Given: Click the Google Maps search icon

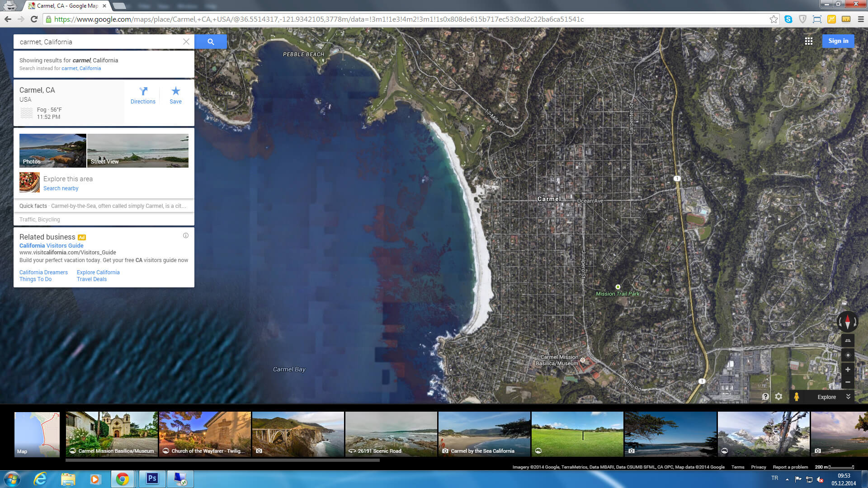Looking at the screenshot, I should pos(210,42).
